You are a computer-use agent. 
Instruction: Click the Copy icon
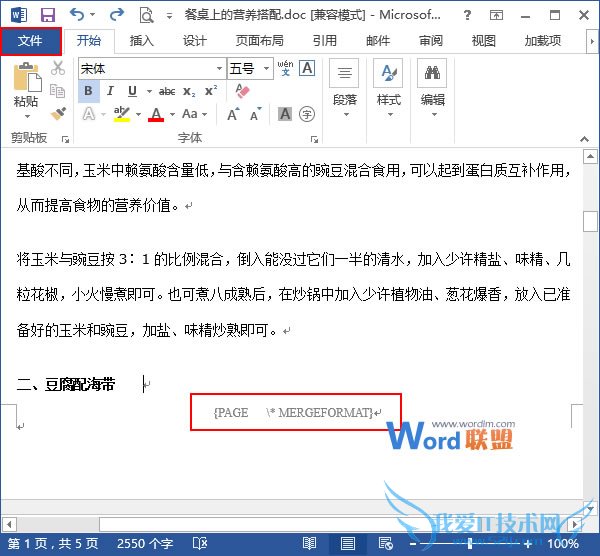coord(58,91)
